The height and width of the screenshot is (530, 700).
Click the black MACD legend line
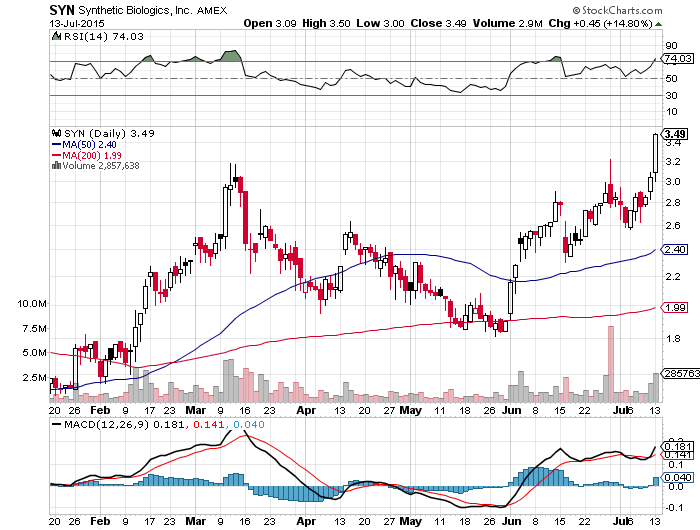click(57, 424)
